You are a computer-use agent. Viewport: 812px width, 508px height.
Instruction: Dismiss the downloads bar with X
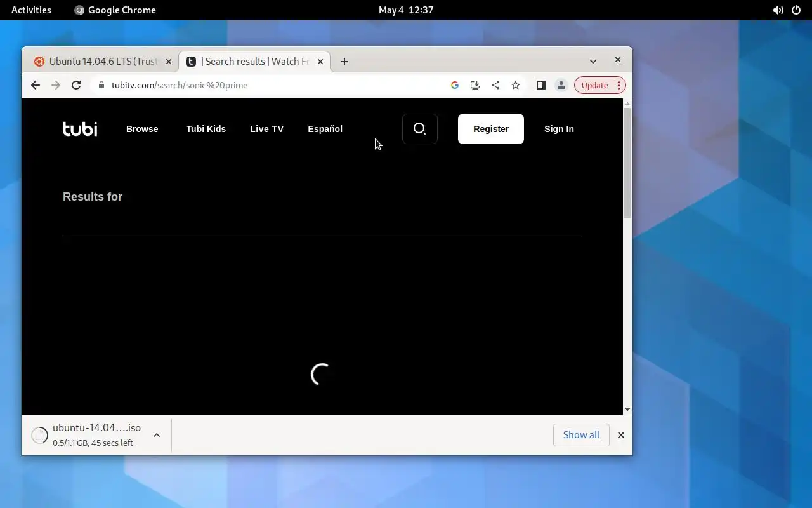coord(621,435)
